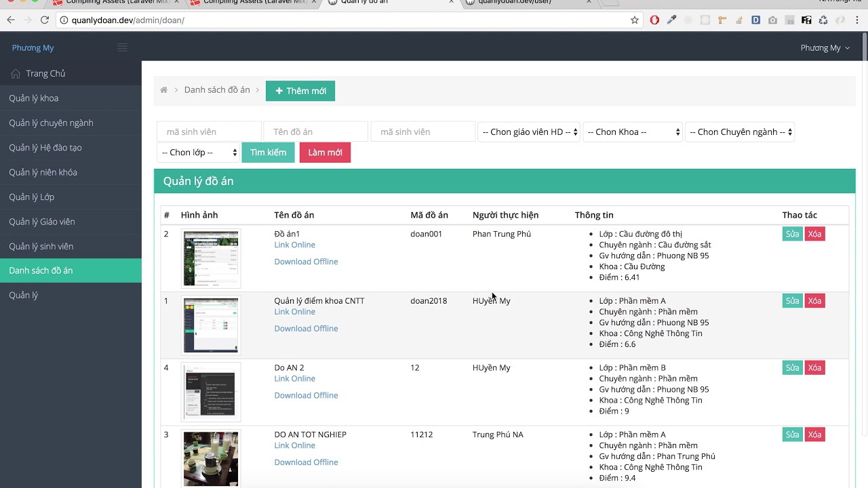Viewport: 868px width, 488px height.
Task: Open Quản lý niên khóa
Action: coord(71,172)
